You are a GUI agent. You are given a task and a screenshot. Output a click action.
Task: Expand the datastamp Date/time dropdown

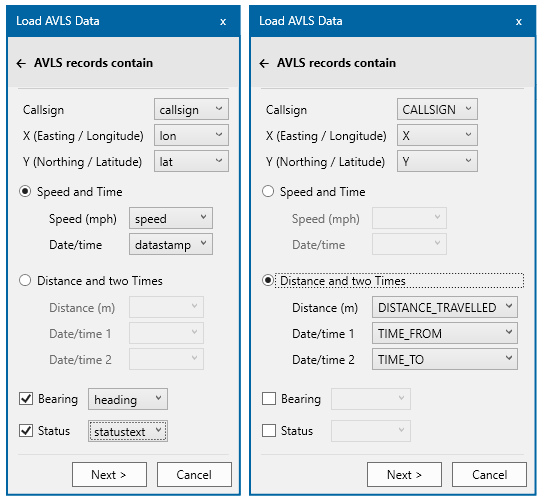[x=171, y=244]
